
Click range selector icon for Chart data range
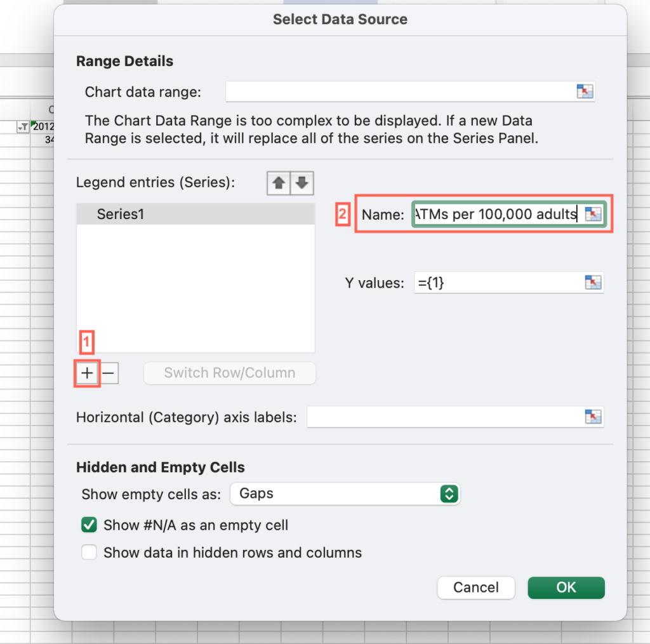[585, 91]
